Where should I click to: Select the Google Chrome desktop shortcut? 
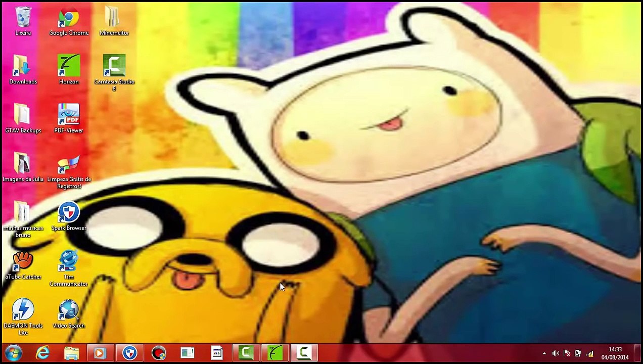click(x=69, y=21)
